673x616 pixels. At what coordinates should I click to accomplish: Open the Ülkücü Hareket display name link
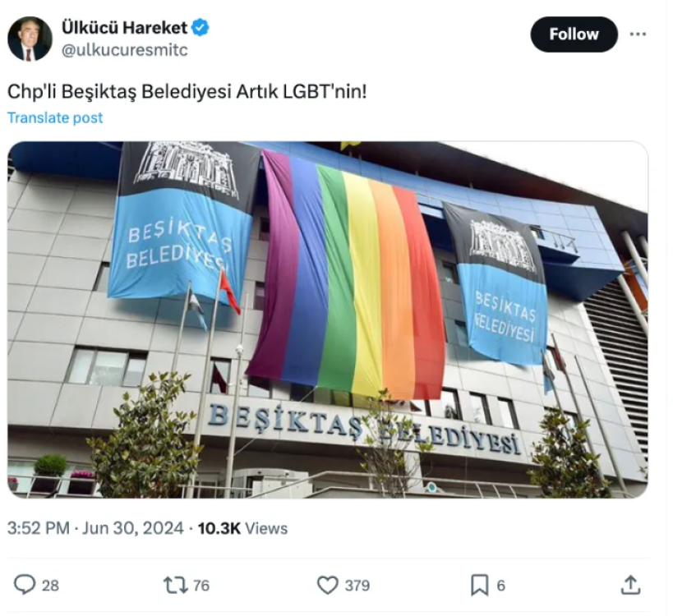[x=124, y=27]
